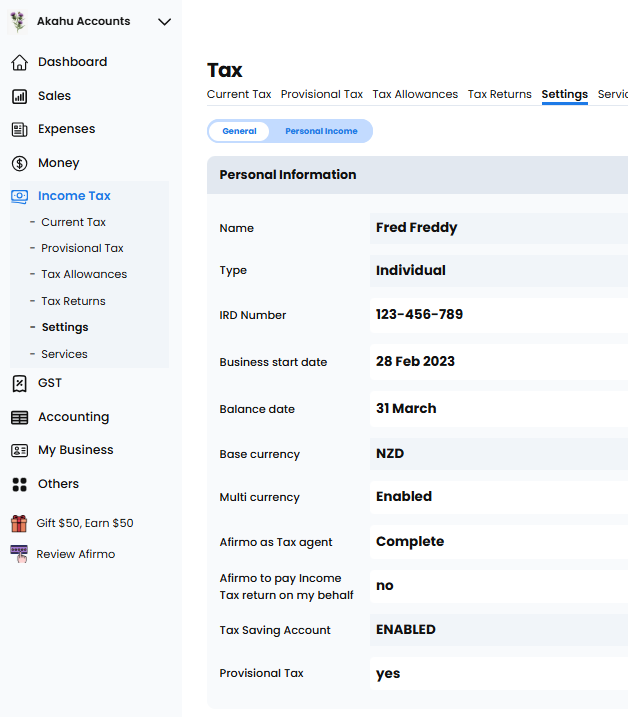Click the Dashboard home icon
The width and height of the screenshot is (628, 717).
(19, 62)
